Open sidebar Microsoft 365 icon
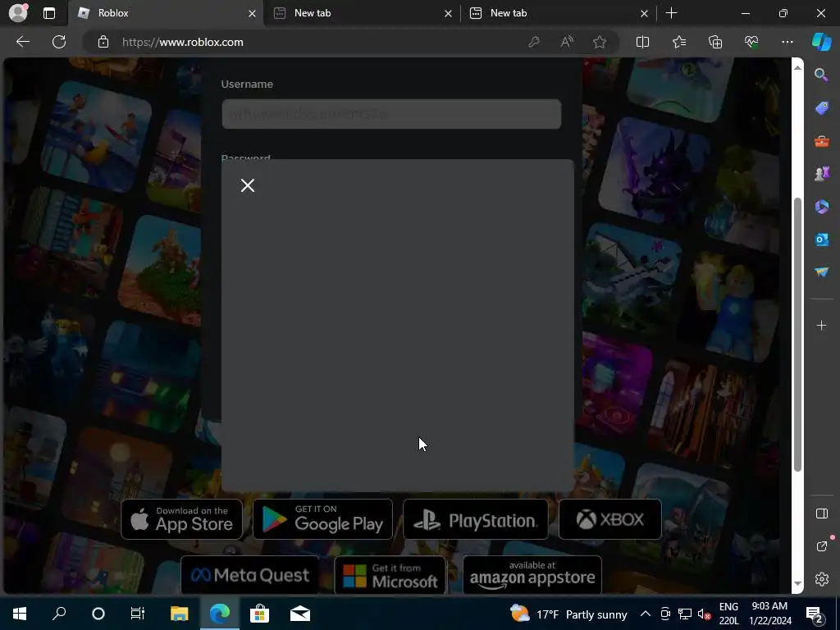The width and height of the screenshot is (840, 630). pos(821,206)
